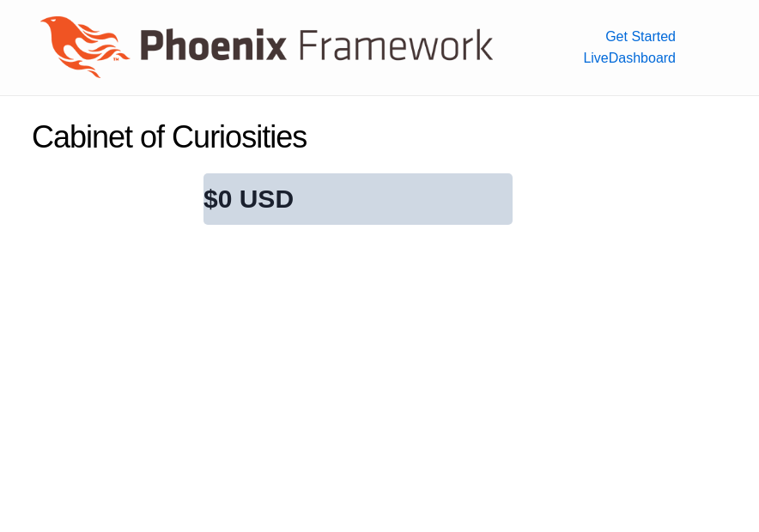
Task: Click the "$0 USD" price text
Action: pyautogui.click(x=248, y=199)
